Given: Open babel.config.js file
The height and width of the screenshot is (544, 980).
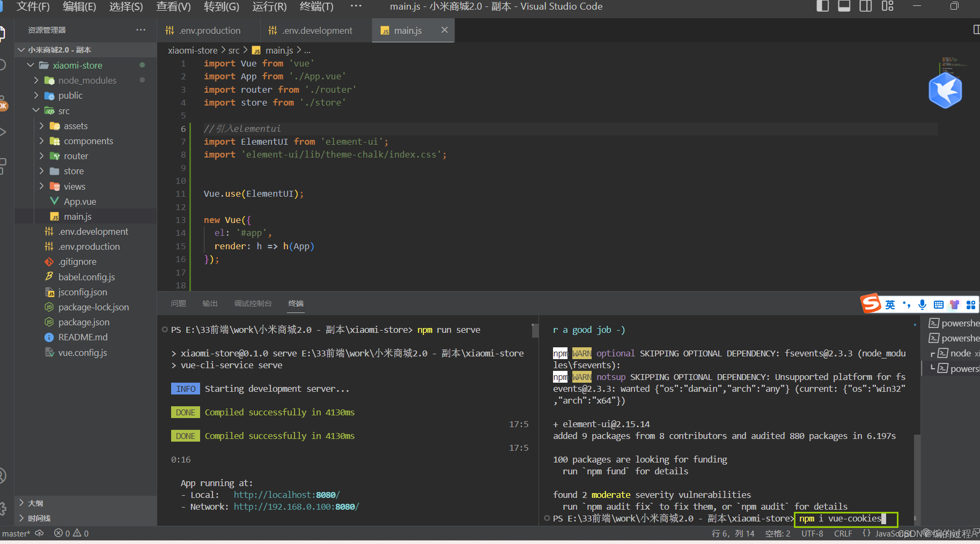Looking at the screenshot, I should point(86,277).
